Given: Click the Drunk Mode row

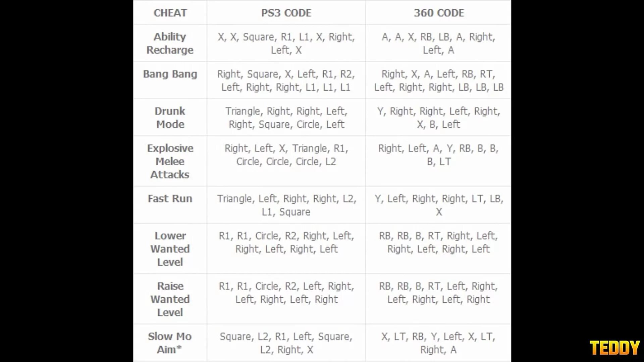Looking at the screenshot, I should click(322, 118).
